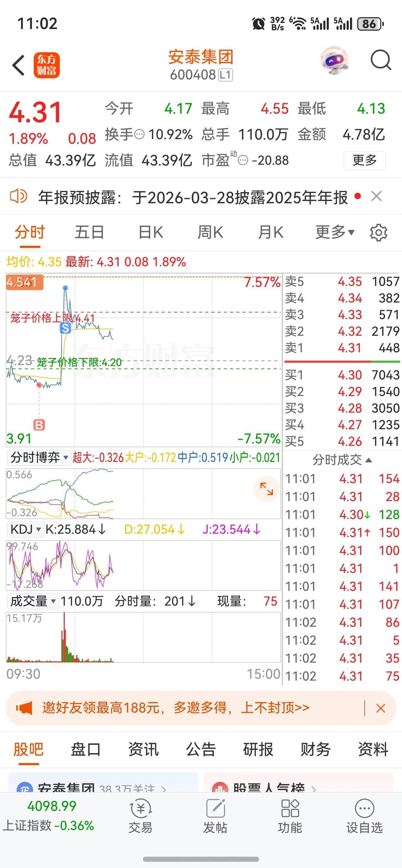Open the 更多 chart types dropdown
The height and width of the screenshot is (868, 402).
click(x=335, y=232)
